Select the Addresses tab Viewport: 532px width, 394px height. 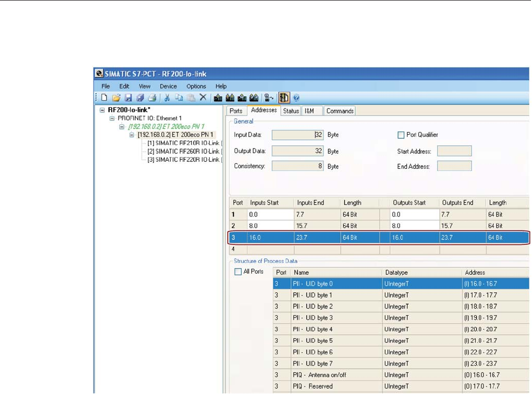pyautogui.click(x=264, y=110)
